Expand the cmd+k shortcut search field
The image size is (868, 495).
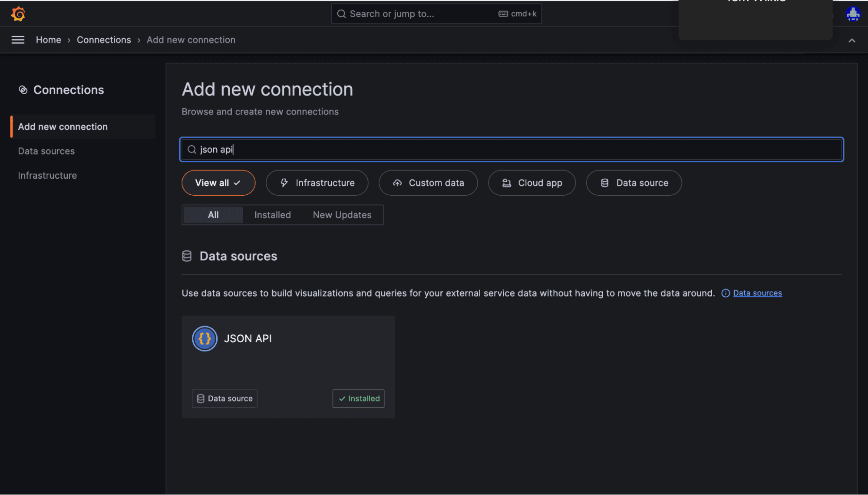517,13
